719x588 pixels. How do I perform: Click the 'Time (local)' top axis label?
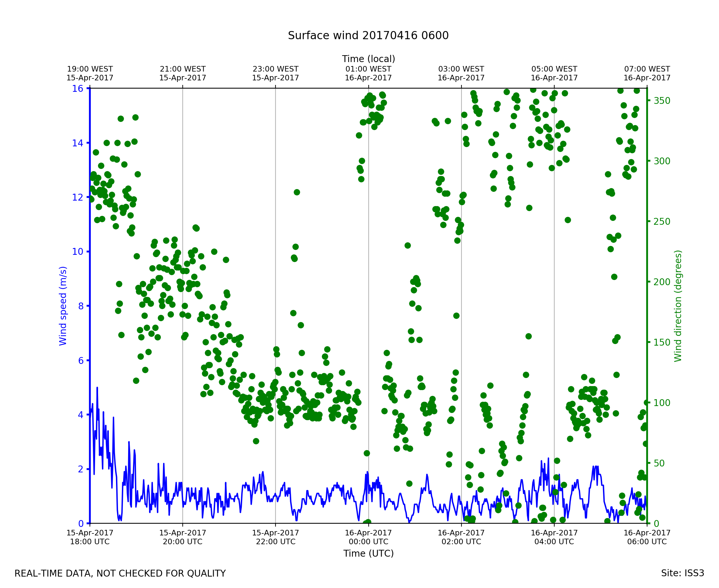[x=368, y=59]
